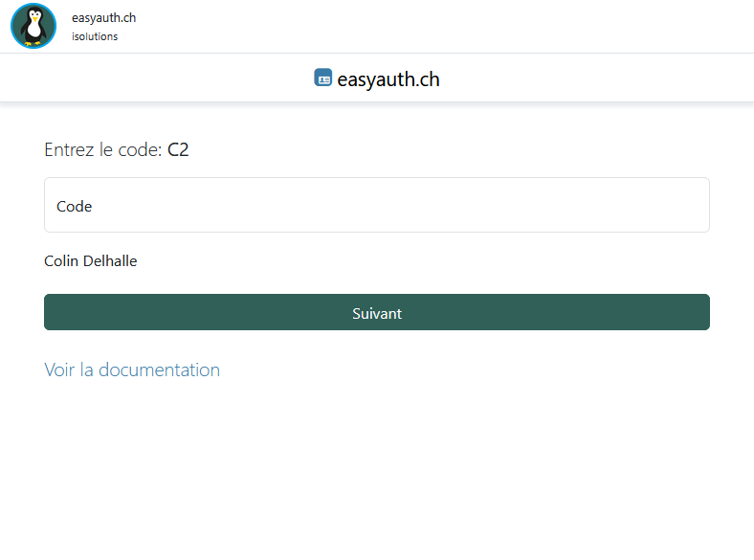754x560 pixels.
Task: Click the empty top bar right of isolutions
Action: [x=431, y=26]
